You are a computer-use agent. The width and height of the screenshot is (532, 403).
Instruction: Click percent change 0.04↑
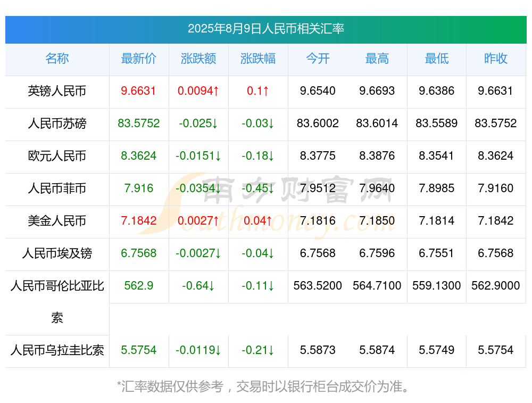[258, 221]
